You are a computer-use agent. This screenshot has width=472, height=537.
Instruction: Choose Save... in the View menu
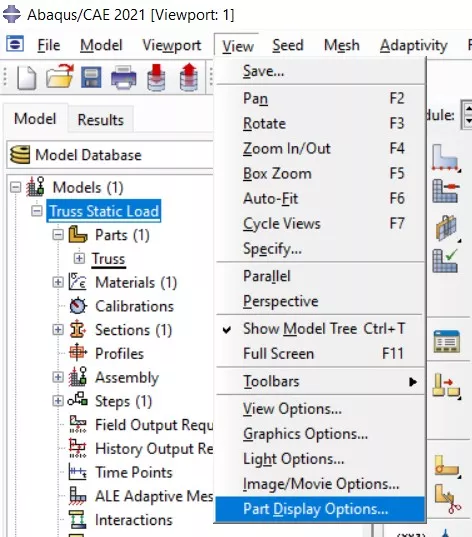321,71
